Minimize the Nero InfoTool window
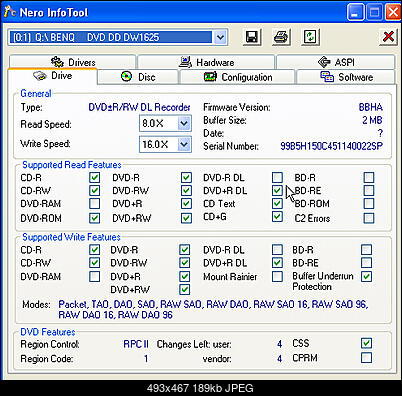 pyautogui.click(x=355, y=13)
